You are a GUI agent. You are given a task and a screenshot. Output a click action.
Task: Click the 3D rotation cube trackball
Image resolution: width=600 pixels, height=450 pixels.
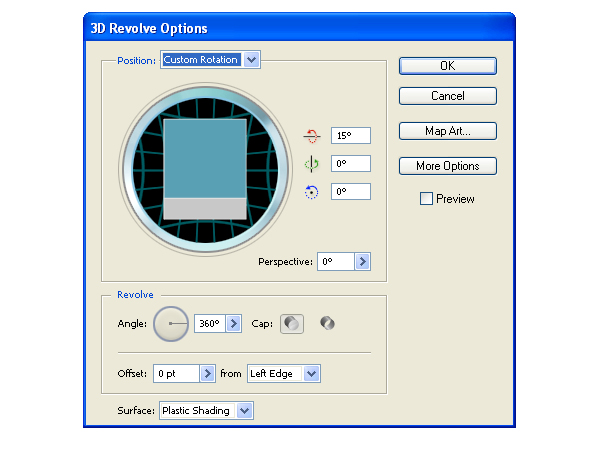[205, 170]
